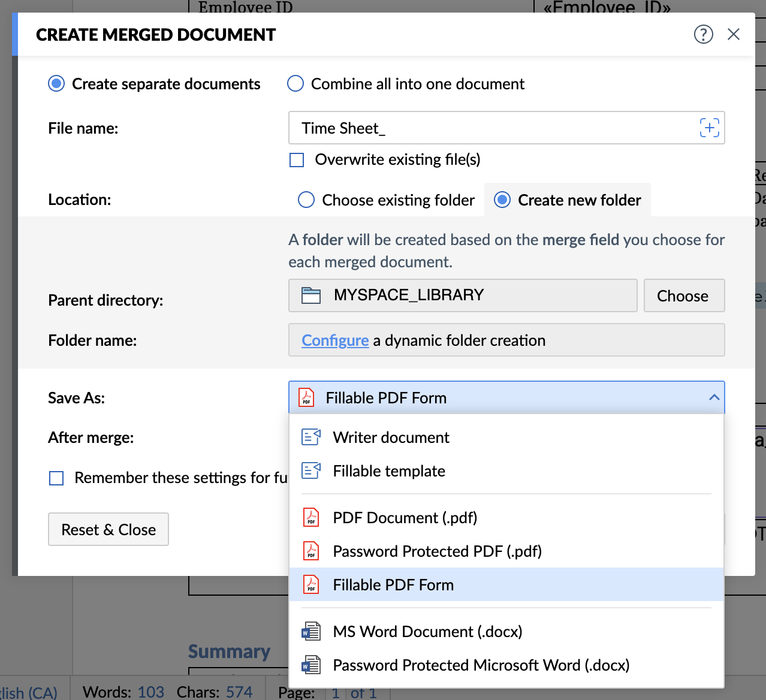Image resolution: width=766 pixels, height=700 pixels.
Task: Enable Overwrite existing file(s) checkbox
Action: tap(297, 160)
